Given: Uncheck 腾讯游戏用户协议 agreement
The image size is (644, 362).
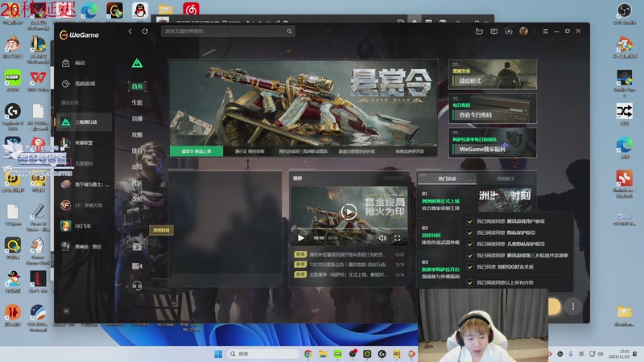Looking at the screenshot, I should click(x=470, y=221).
